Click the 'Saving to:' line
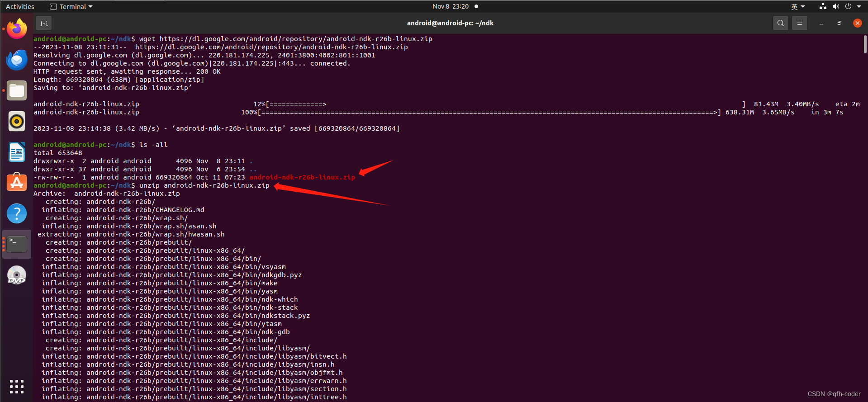 [113, 88]
